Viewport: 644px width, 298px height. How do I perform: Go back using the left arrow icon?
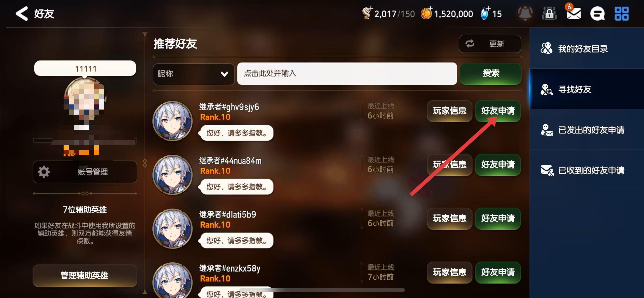point(22,13)
